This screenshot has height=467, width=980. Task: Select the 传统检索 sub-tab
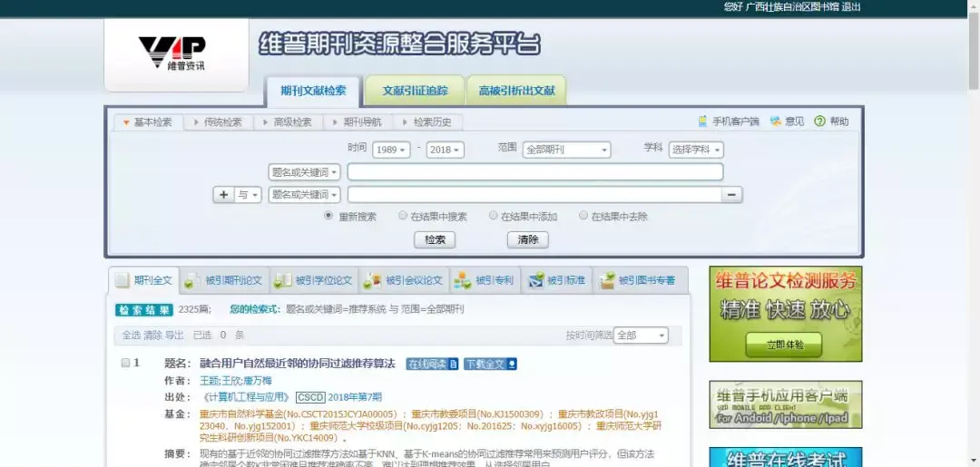pos(218,122)
